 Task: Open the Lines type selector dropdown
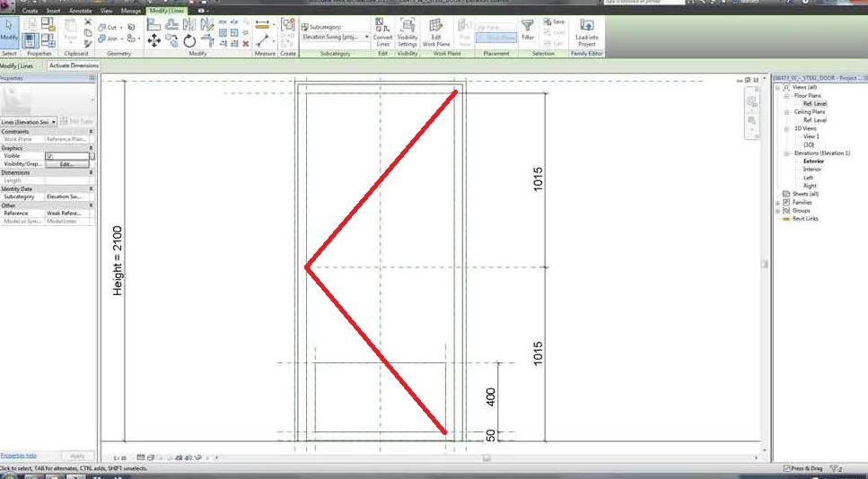point(29,122)
